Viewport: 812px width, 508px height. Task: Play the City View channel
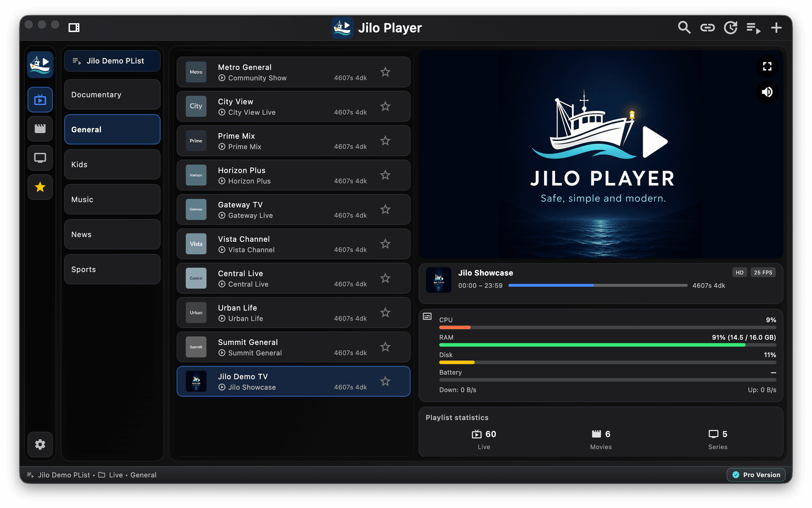point(293,106)
